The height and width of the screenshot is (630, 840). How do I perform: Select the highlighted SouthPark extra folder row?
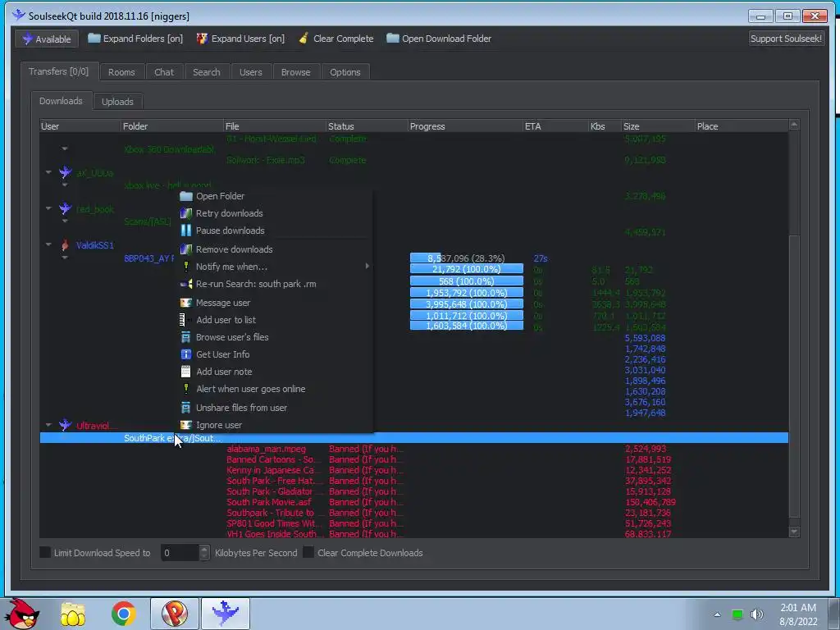(413, 438)
